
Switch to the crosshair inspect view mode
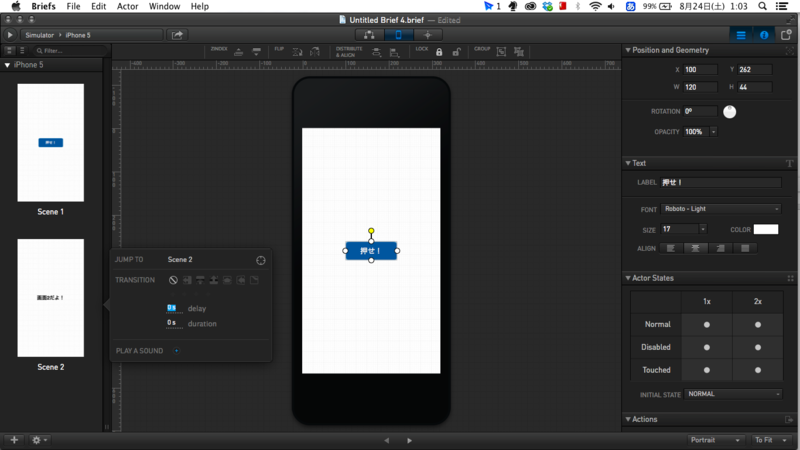tap(428, 35)
